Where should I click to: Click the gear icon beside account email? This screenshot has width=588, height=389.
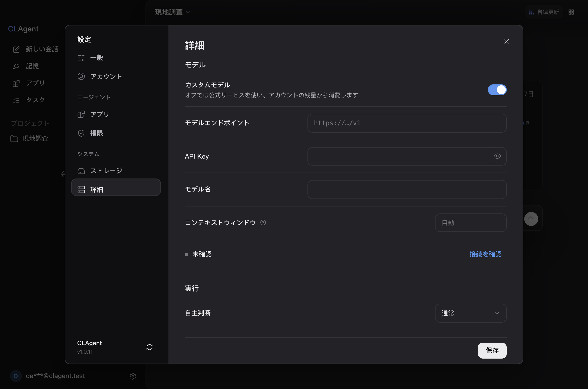[133, 376]
